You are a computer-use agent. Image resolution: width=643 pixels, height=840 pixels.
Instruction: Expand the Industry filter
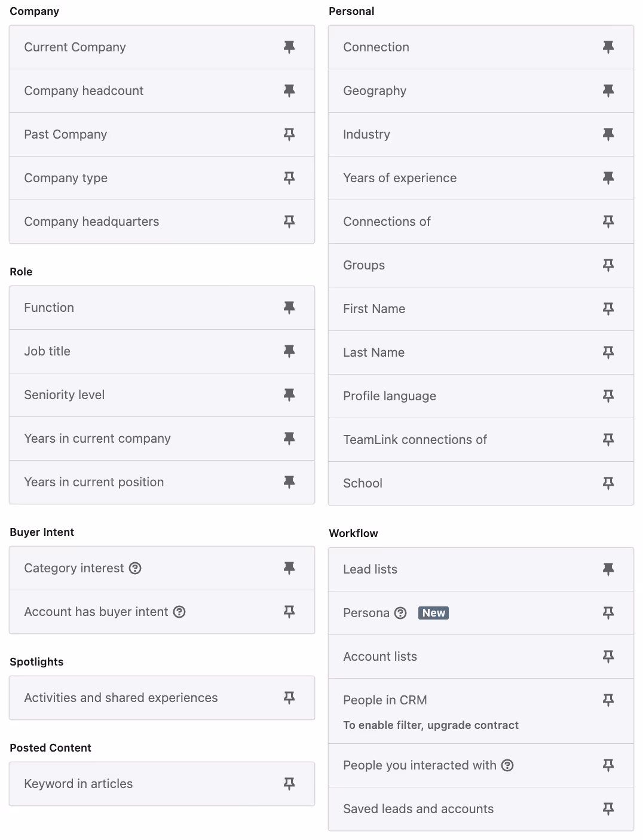481,134
